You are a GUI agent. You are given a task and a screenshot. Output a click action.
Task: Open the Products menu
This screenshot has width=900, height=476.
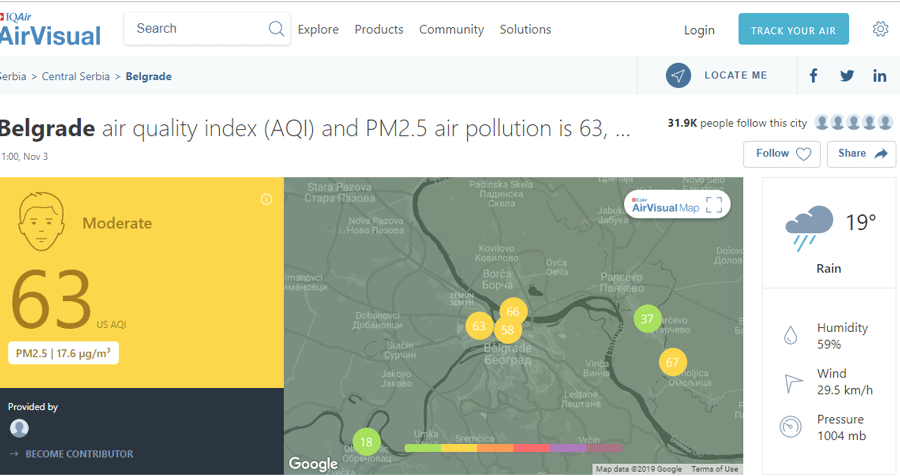coord(379,30)
